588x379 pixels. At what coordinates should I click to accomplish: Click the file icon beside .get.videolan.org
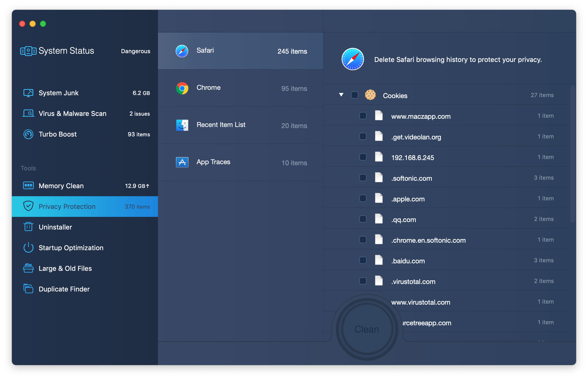pyautogui.click(x=379, y=136)
